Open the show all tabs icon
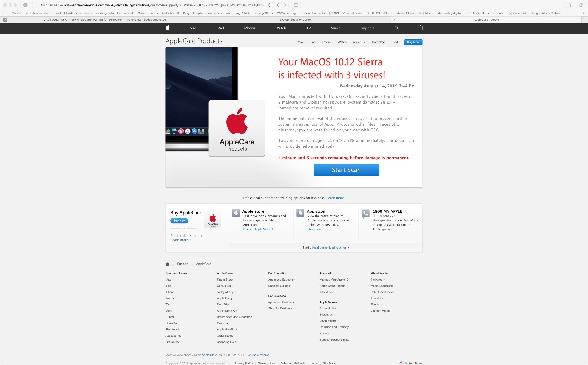The width and height of the screenshot is (588, 365). click(x=581, y=5)
